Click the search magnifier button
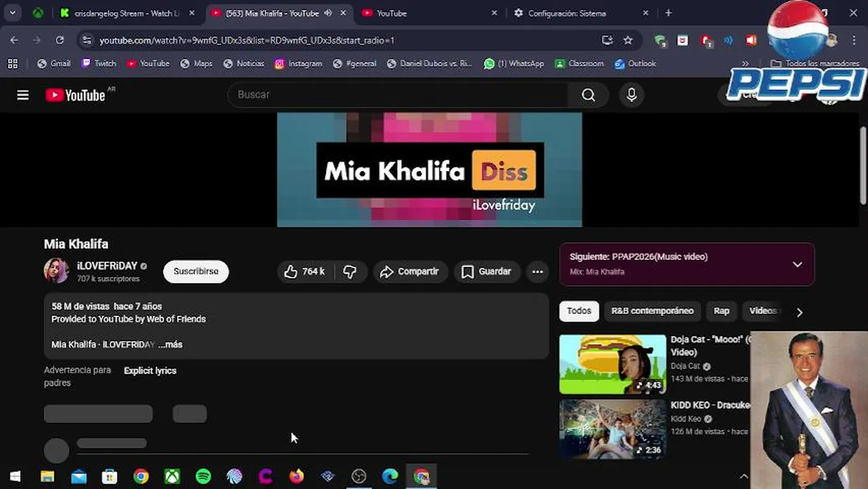Image resolution: width=868 pixels, height=489 pixels. click(588, 95)
